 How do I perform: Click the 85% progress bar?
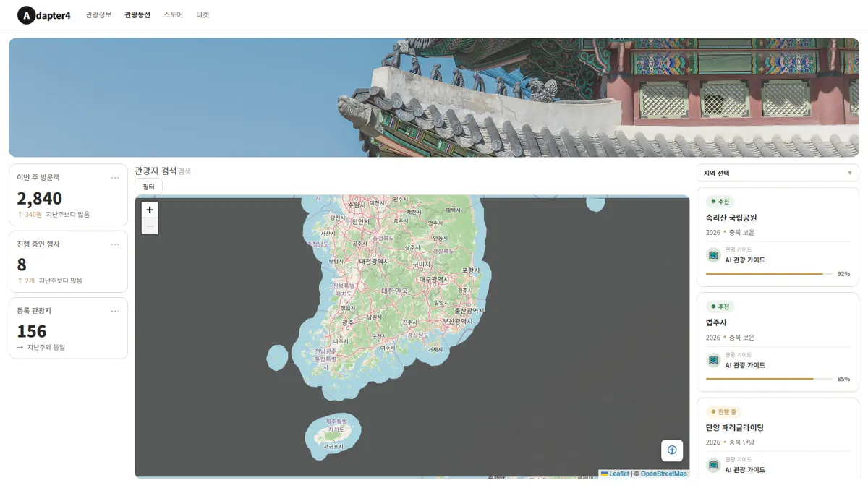pos(769,379)
